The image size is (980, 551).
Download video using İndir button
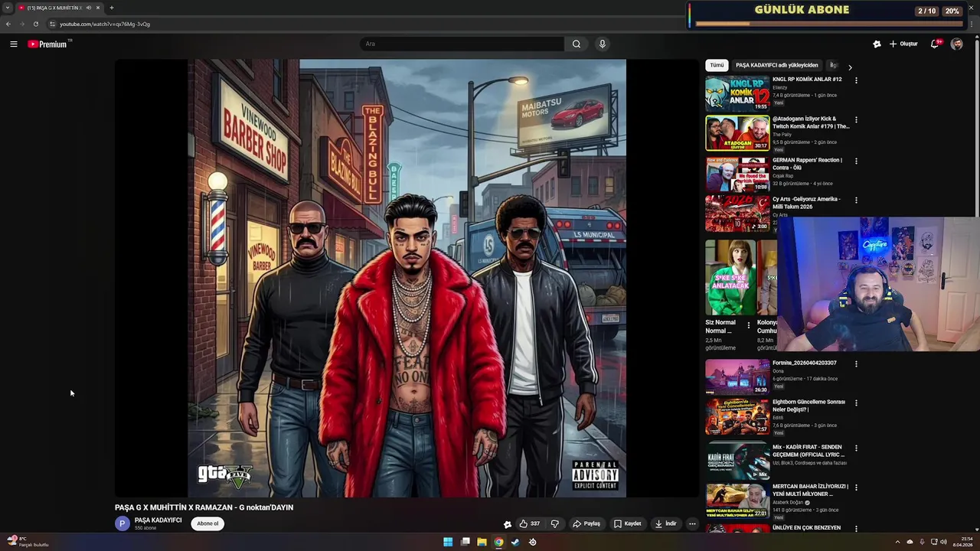[x=665, y=524]
